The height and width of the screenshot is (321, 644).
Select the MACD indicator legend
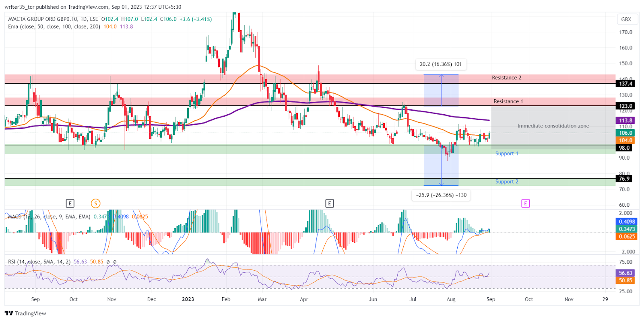point(49,217)
